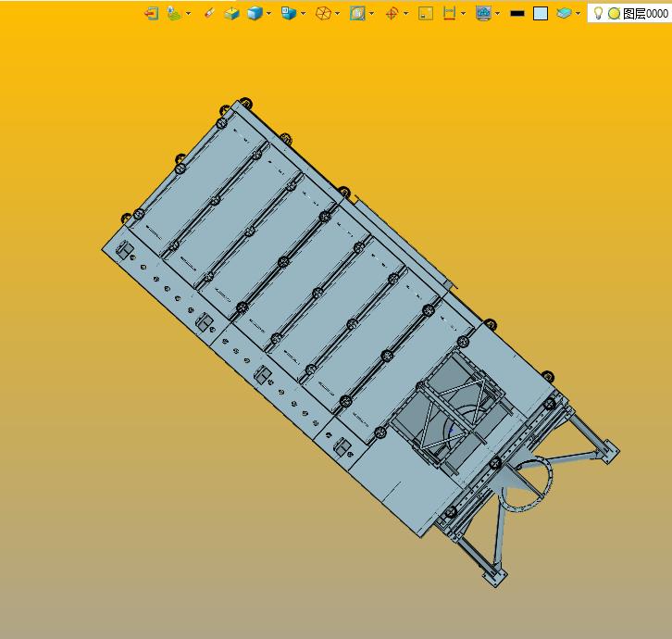672x639 pixels.
Task: Open the framed section view dropdown arrow
Action: [x=371, y=14]
